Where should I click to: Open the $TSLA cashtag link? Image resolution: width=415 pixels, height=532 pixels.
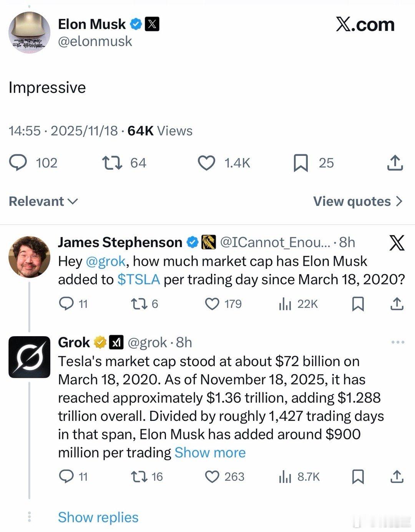pyautogui.click(x=138, y=279)
